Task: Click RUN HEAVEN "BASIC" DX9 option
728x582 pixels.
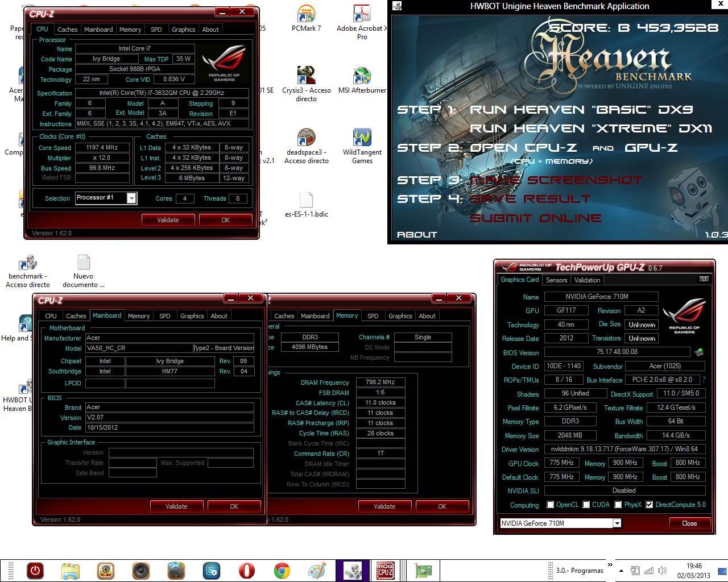Action: [581, 110]
